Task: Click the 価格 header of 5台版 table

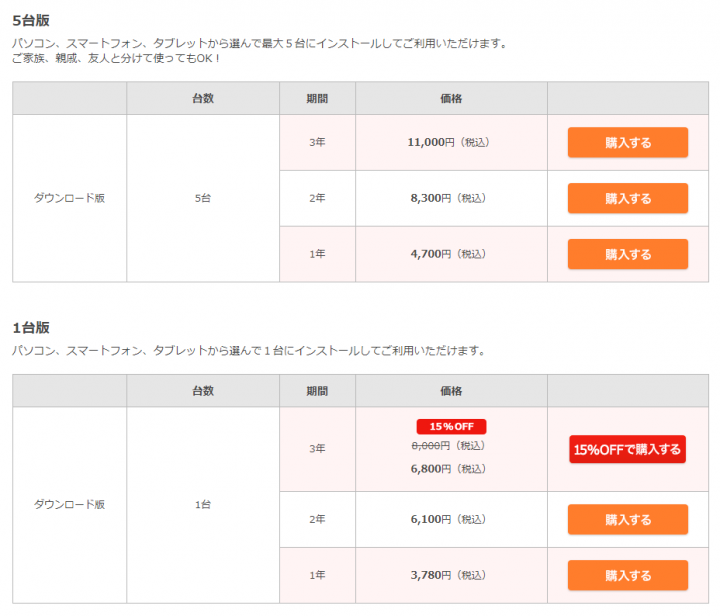Action: pos(451,98)
